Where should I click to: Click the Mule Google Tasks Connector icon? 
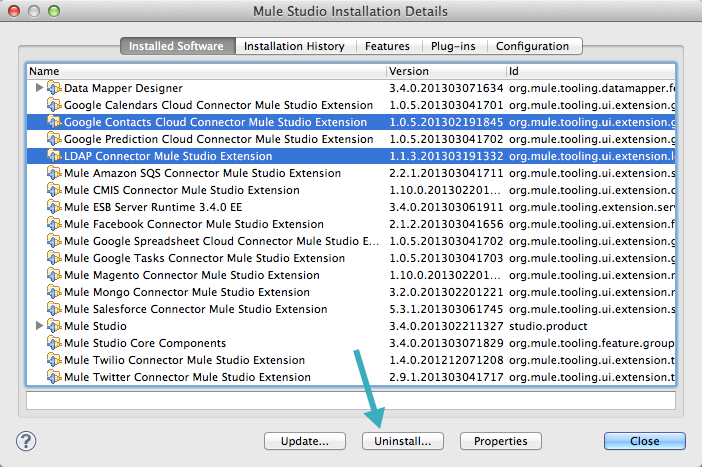[54, 258]
